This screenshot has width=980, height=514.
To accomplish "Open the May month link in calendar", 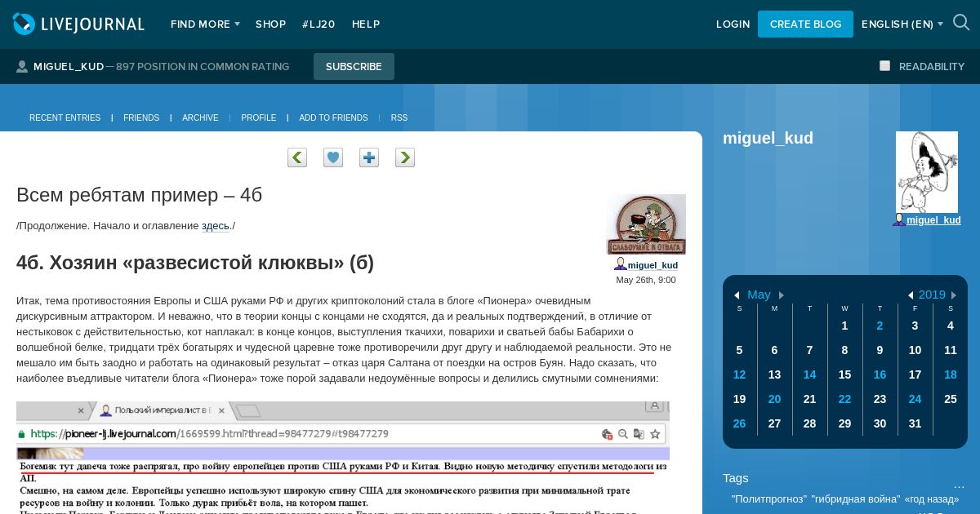I will pyautogui.click(x=759, y=295).
